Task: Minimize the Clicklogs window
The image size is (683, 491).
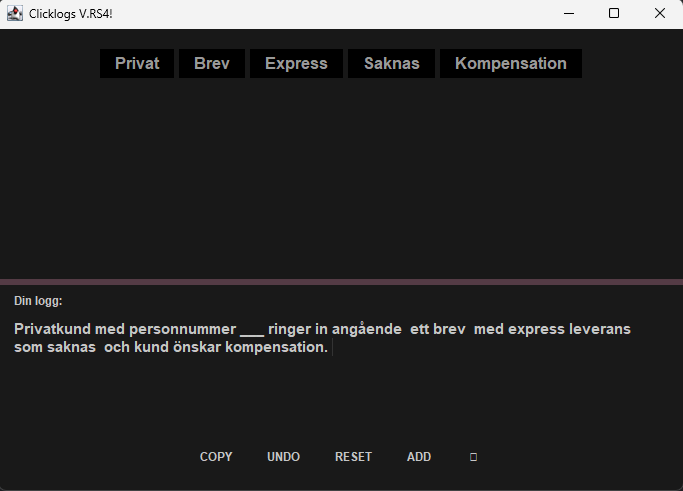Action: [568, 13]
